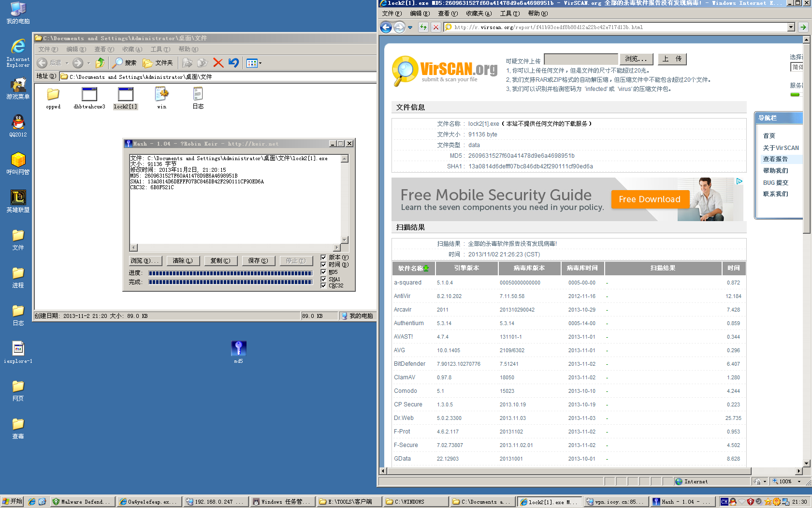The height and width of the screenshot is (508, 812).
Task: Select the md5 program icon on desktop
Action: click(238, 352)
